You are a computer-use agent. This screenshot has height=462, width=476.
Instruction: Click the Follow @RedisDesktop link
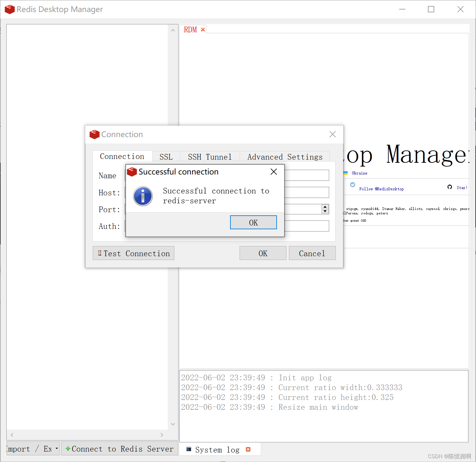pos(381,189)
